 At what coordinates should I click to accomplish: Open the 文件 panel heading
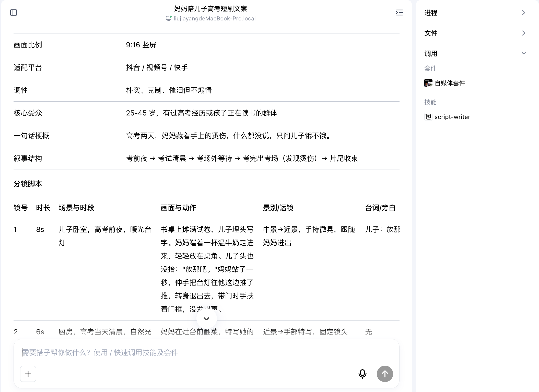[x=431, y=33]
